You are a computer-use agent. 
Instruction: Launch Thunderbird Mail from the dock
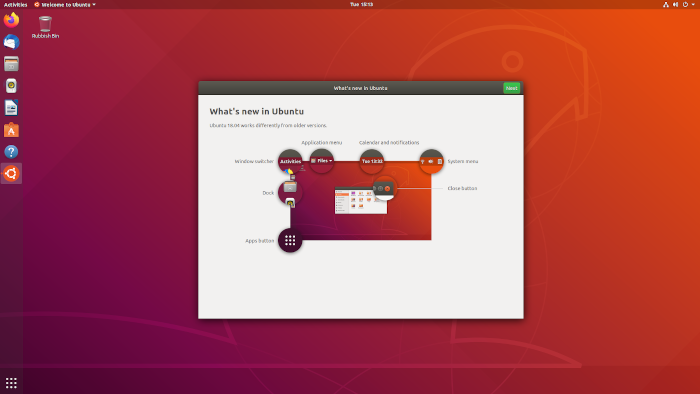(11, 42)
